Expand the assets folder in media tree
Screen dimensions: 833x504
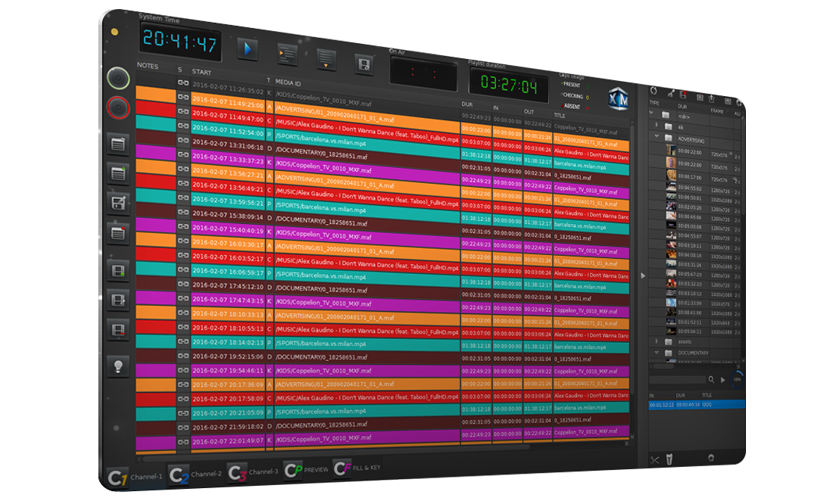click(x=656, y=341)
